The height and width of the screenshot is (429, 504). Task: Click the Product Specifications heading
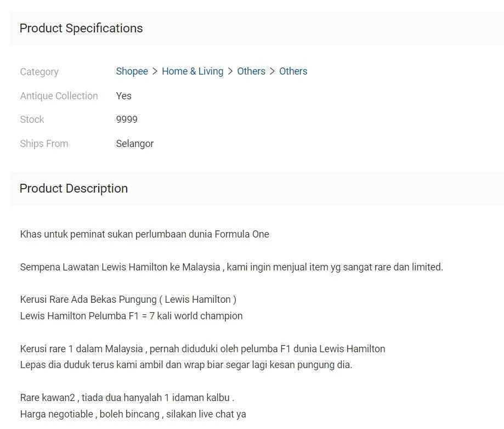81,29
